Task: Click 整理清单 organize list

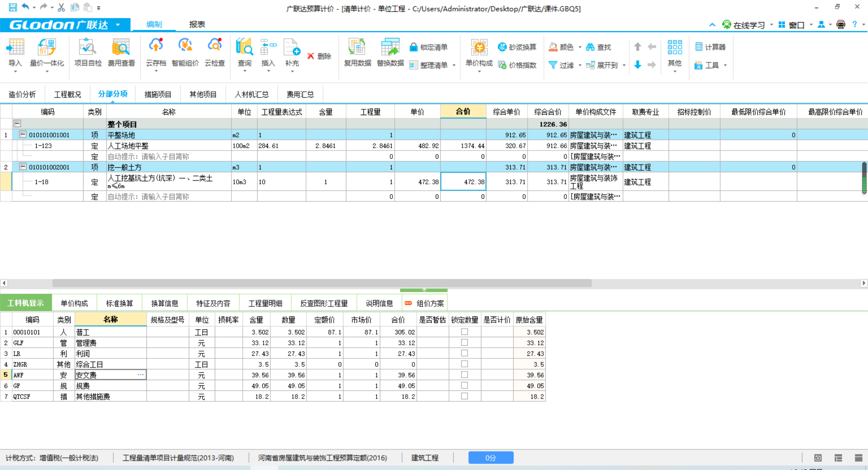Action: click(429, 65)
